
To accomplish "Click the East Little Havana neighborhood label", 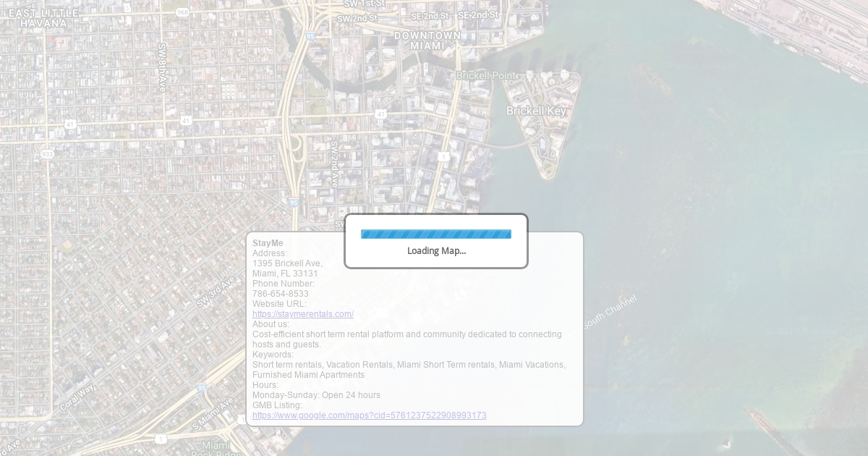I will pos(43,18).
